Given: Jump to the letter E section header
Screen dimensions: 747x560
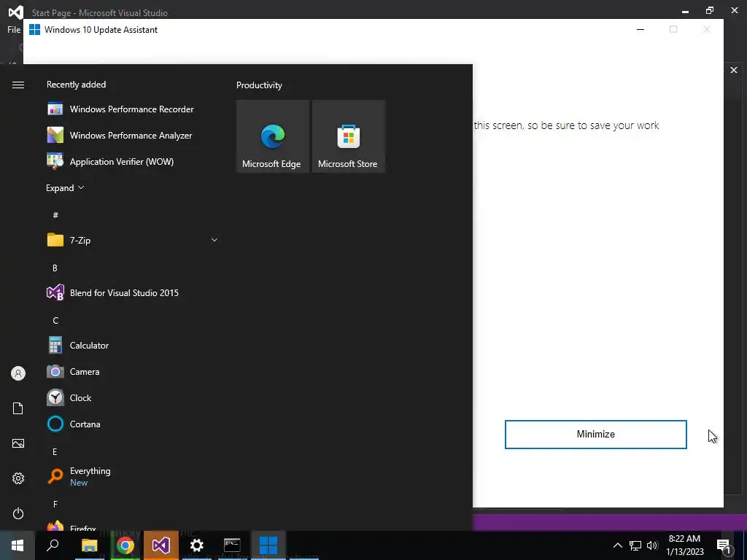Looking at the screenshot, I should [55, 451].
